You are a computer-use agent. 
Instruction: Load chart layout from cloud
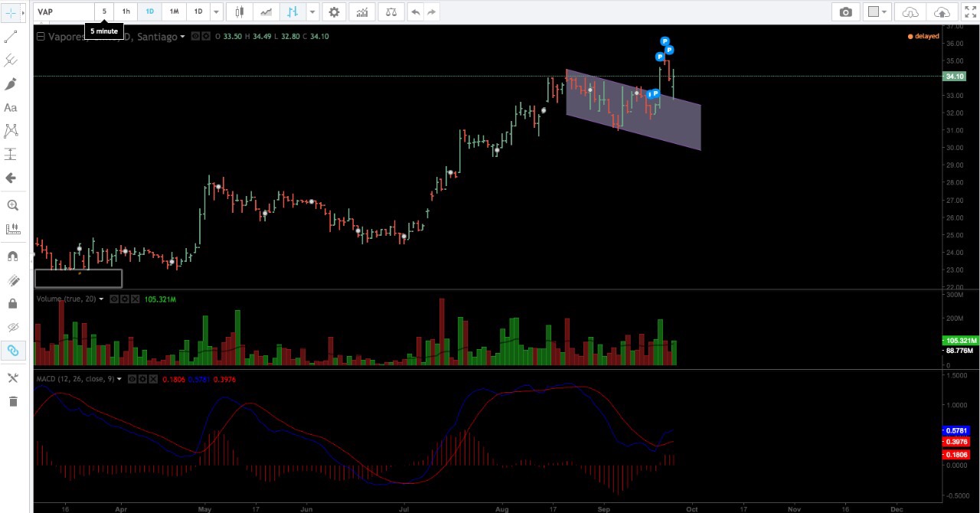point(910,11)
